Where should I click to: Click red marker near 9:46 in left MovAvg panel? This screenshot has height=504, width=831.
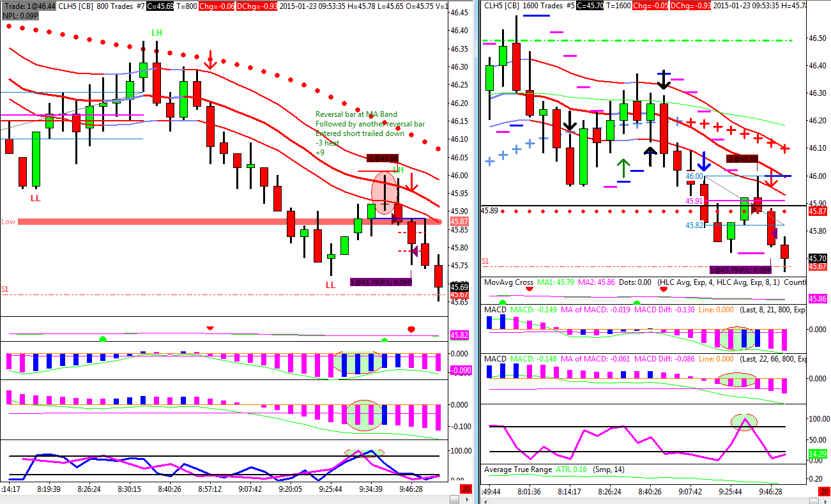411,330
